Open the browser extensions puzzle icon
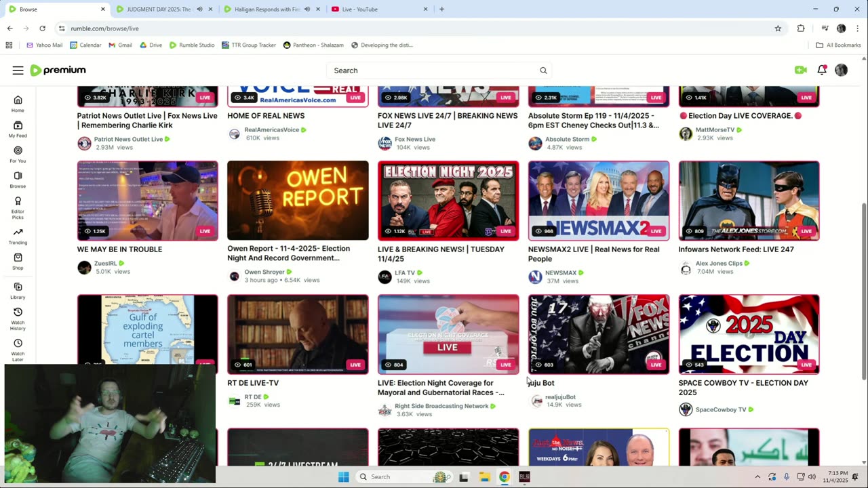868x488 pixels. click(801, 28)
